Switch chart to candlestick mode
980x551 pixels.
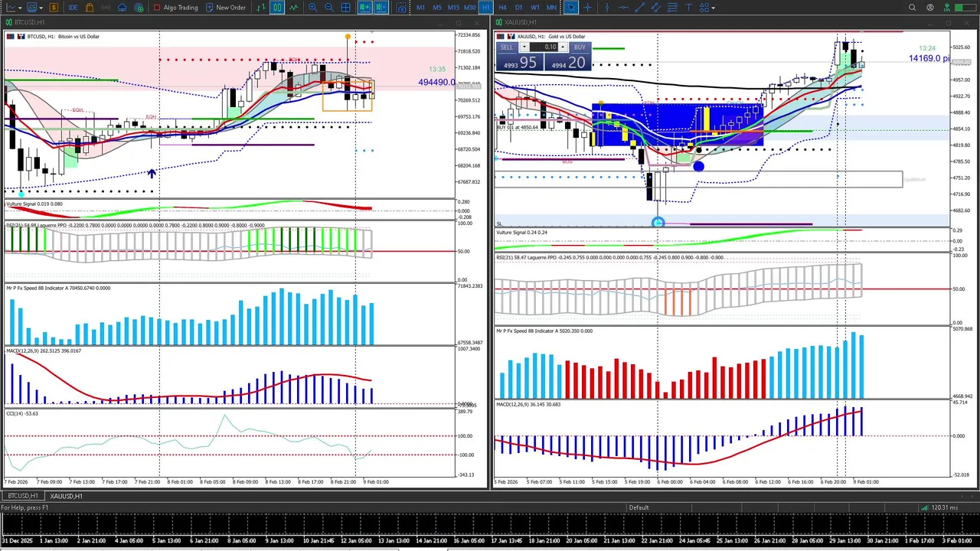click(x=277, y=8)
